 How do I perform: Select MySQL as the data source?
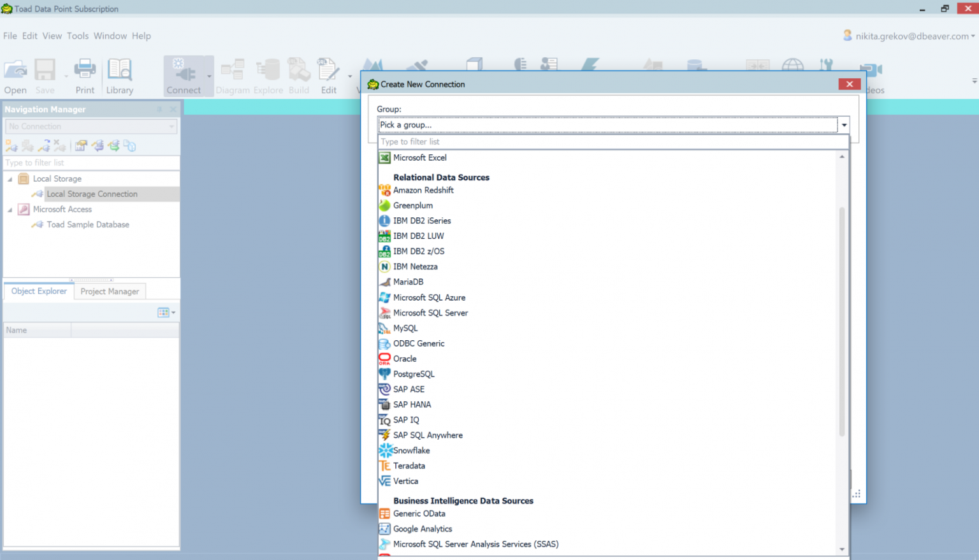[405, 328]
